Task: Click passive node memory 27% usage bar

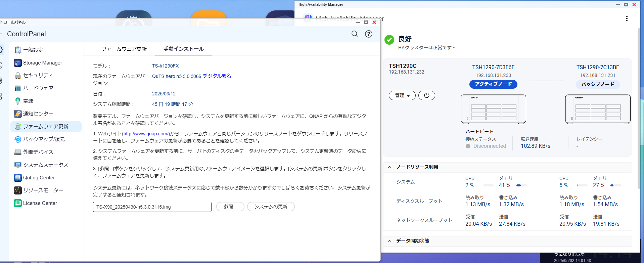Action: point(615,185)
